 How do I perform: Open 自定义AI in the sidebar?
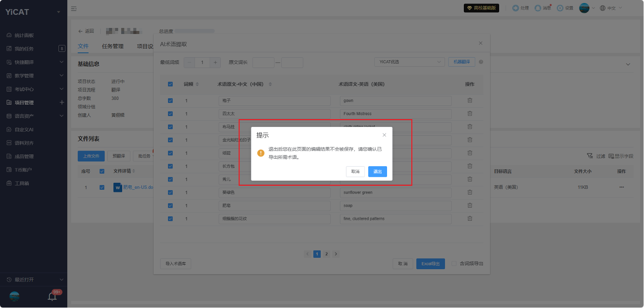click(24, 130)
